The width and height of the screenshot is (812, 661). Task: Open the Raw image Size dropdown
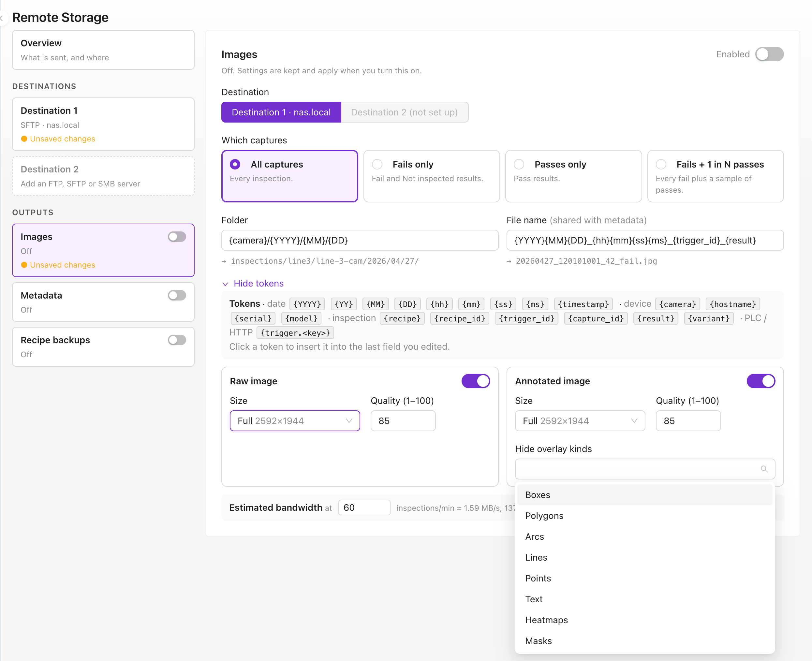(x=295, y=421)
